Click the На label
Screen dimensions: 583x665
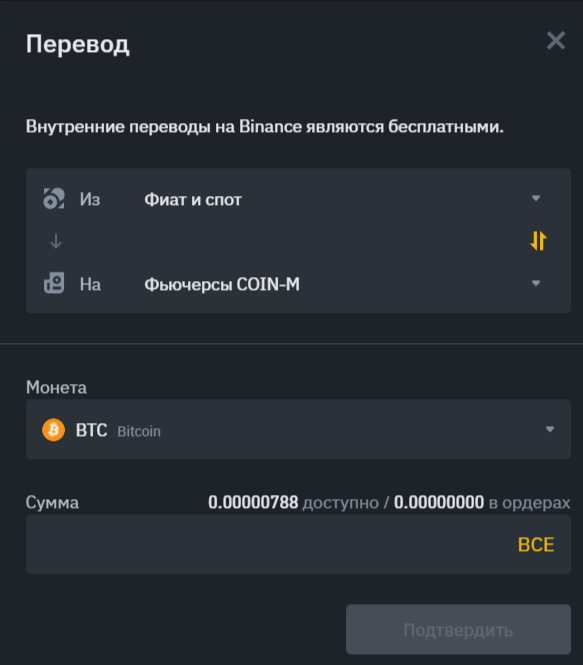click(x=90, y=284)
